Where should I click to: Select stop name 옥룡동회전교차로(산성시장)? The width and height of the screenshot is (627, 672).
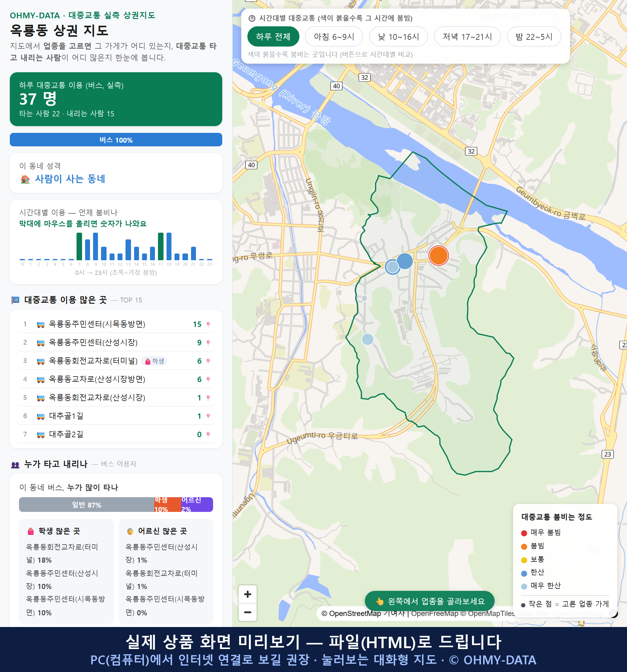coord(97,397)
